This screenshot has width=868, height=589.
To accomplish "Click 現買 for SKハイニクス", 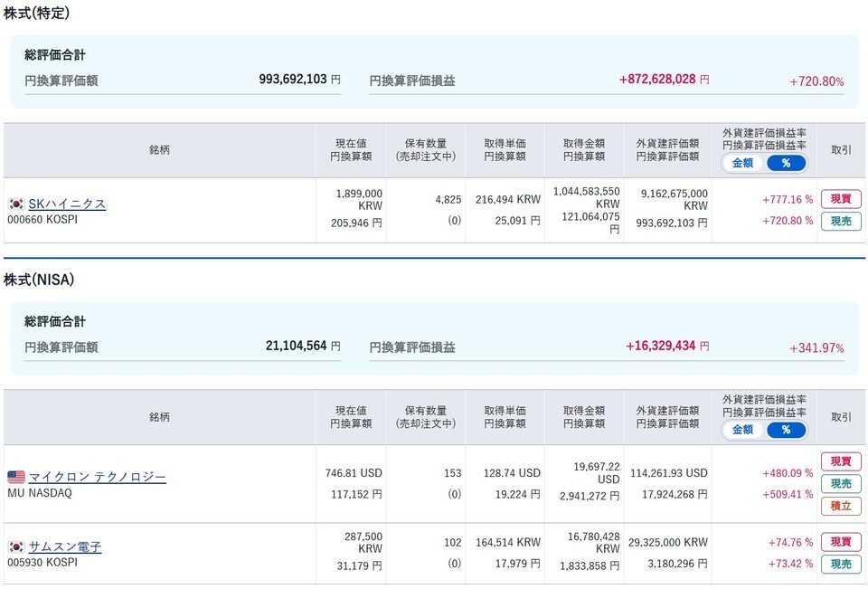I will (x=841, y=199).
